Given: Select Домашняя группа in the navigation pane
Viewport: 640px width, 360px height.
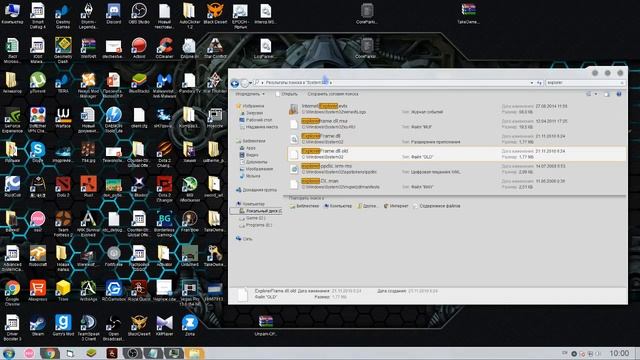Looking at the screenshot, I should pyautogui.click(x=256, y=190).
